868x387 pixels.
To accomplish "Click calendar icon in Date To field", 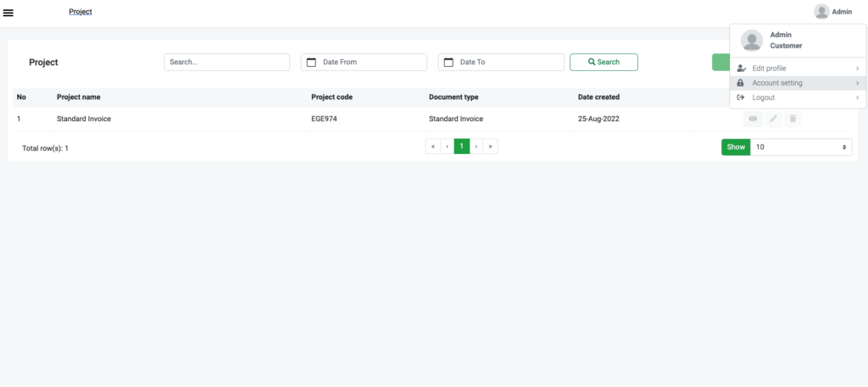I will click(x=448, y=63).
